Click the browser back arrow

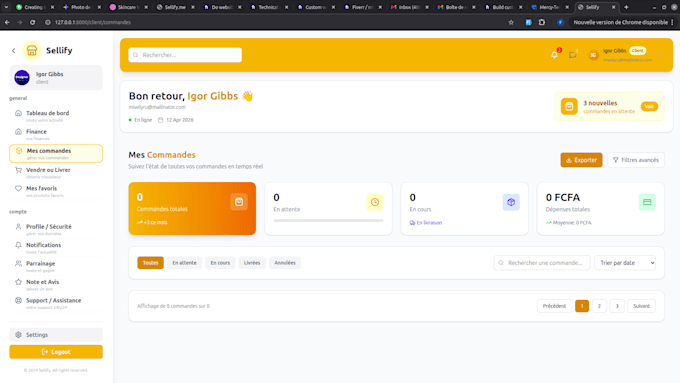click(7, 22)
